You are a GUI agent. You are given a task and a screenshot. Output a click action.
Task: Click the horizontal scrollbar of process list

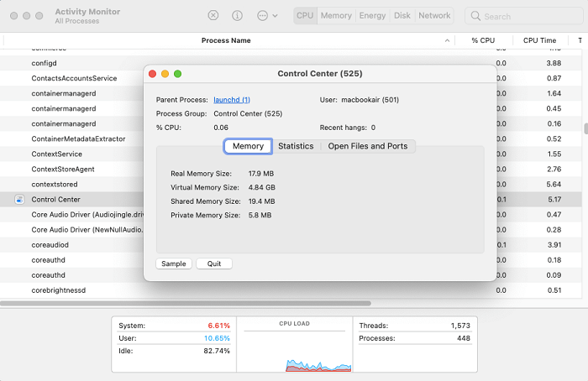[x=186, y=303]
